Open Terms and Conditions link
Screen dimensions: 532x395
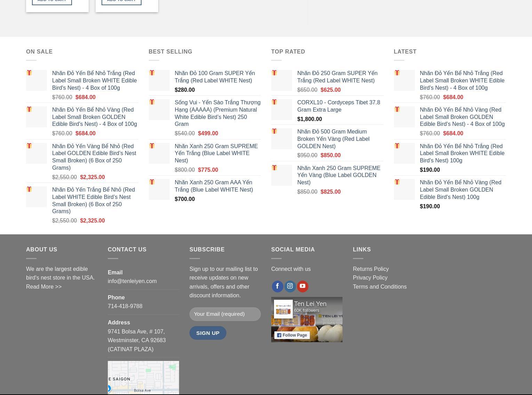click(x=379, y=287)
